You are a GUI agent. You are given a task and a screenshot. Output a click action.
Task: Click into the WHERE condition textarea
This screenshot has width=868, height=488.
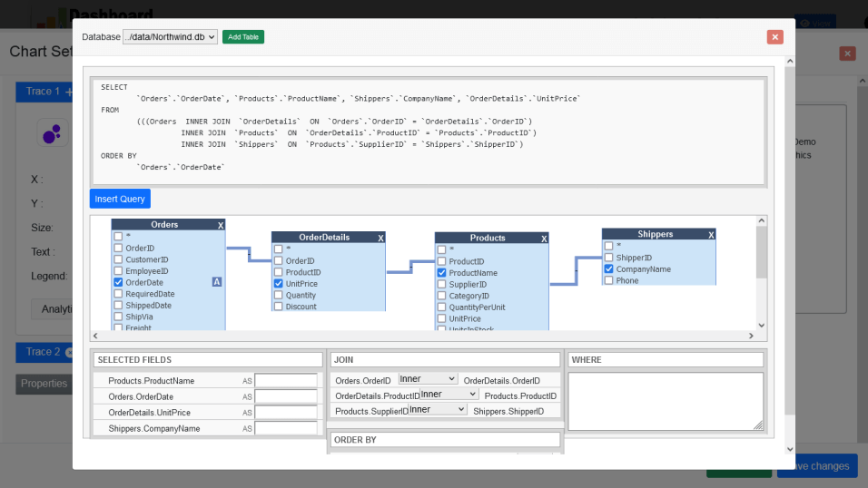pyautogui.click(x=666, y=401)
